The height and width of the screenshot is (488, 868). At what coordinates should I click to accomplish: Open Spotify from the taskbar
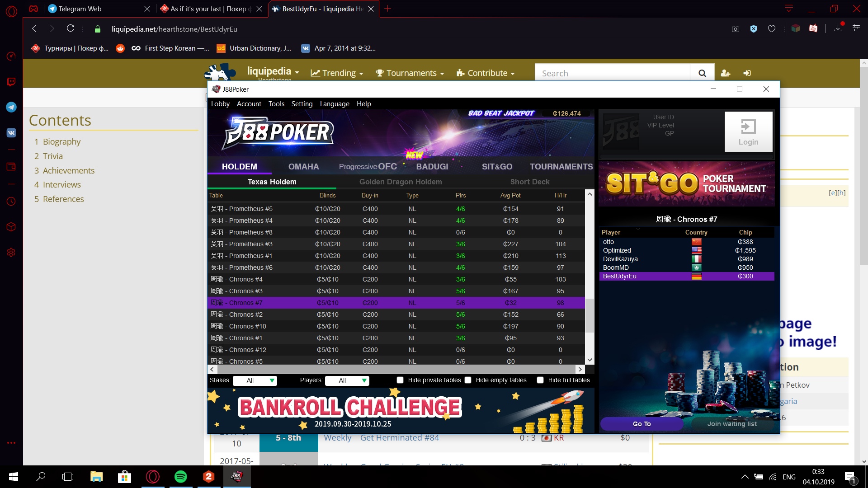(x=180, y=477)
